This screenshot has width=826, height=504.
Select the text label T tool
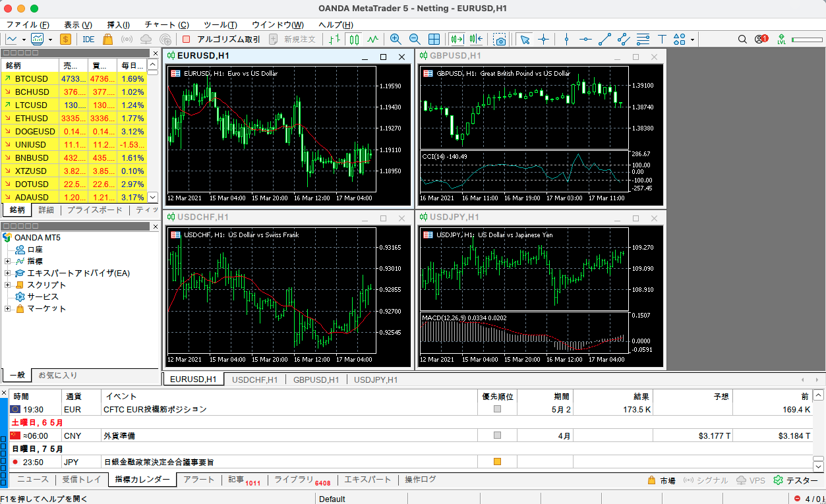click(662, 40)
